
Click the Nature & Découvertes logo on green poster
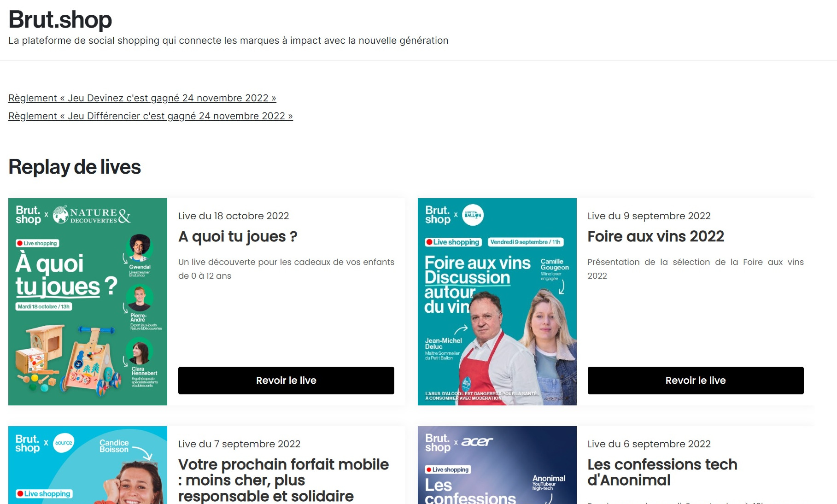[x=92, y=215]
